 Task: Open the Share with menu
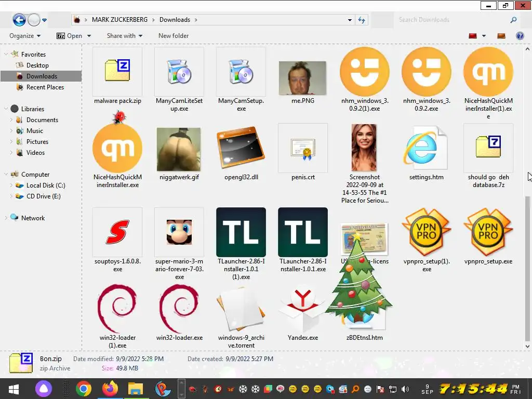click(x=125, y=36)
